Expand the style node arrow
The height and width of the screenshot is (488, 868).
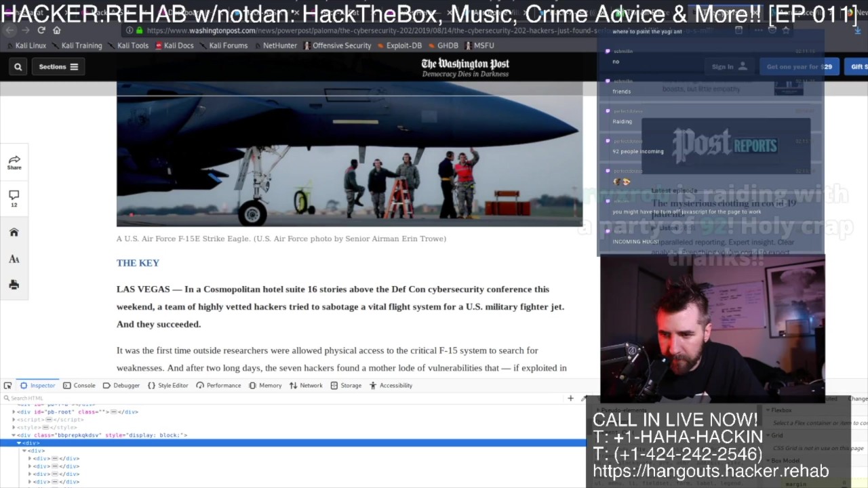(14, 428)
